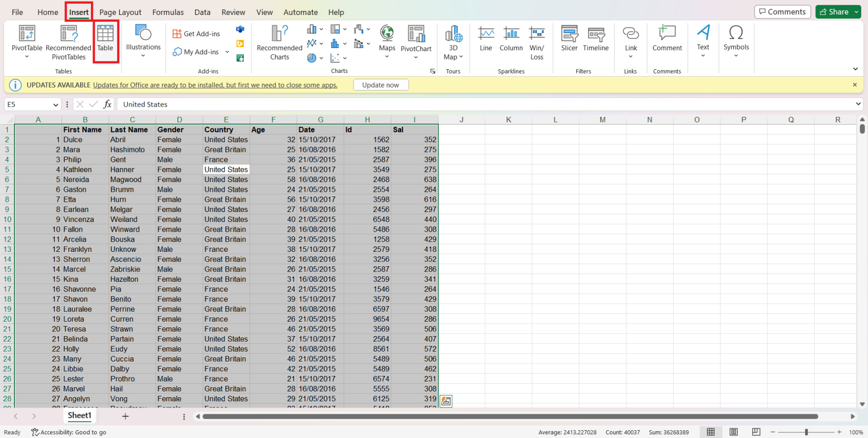Image resolution: width=868 pixels, height=438 pixels.
Task: Adjust the zoom slider handle
Action: tap(806, 432)
